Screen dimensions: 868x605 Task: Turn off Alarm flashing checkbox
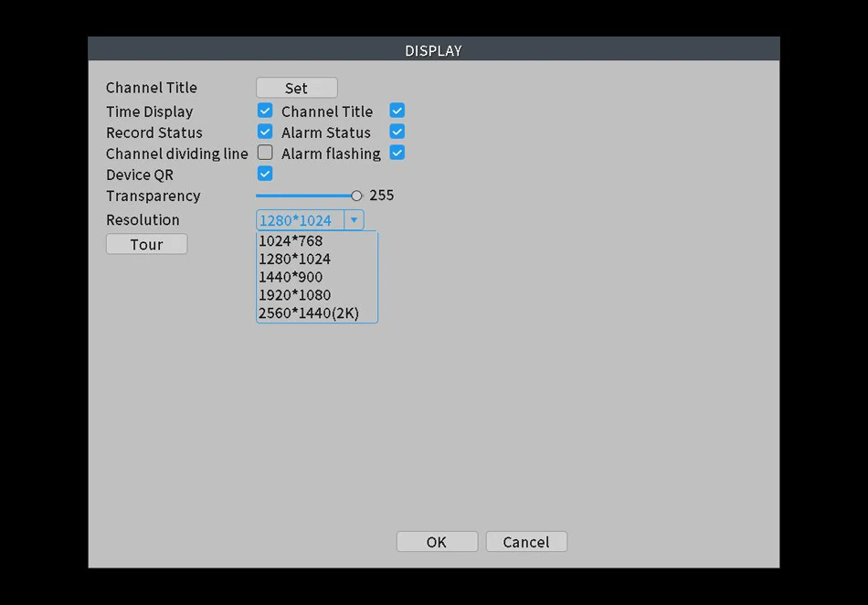click(397, 153)
